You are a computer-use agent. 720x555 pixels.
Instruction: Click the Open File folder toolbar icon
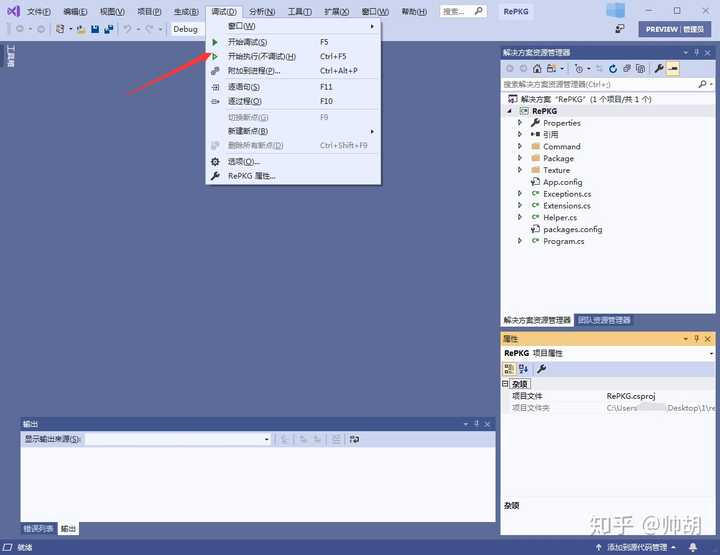click(x=81, y=29)
